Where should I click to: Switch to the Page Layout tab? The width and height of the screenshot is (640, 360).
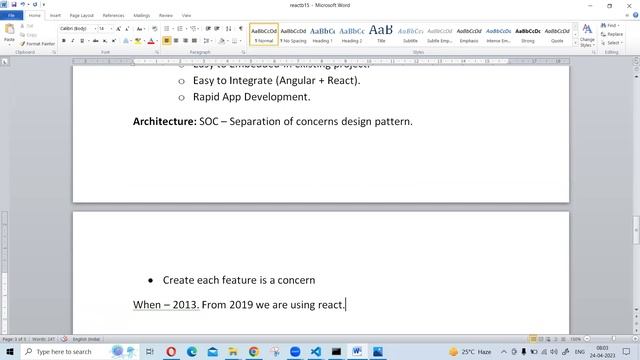pyautogui.click(x=82, y=16)
